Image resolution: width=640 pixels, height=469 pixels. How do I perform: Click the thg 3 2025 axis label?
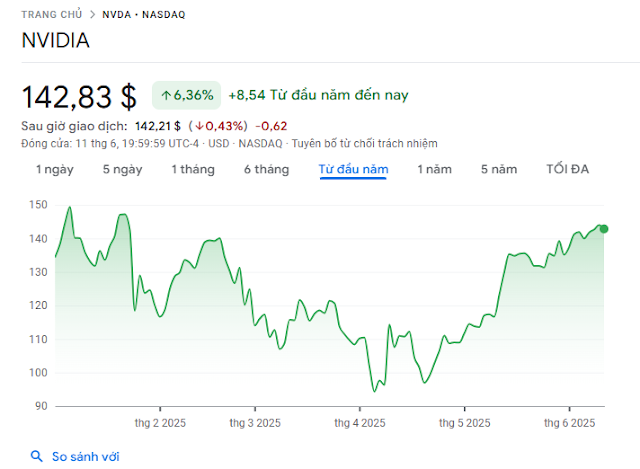coord(255,423)
